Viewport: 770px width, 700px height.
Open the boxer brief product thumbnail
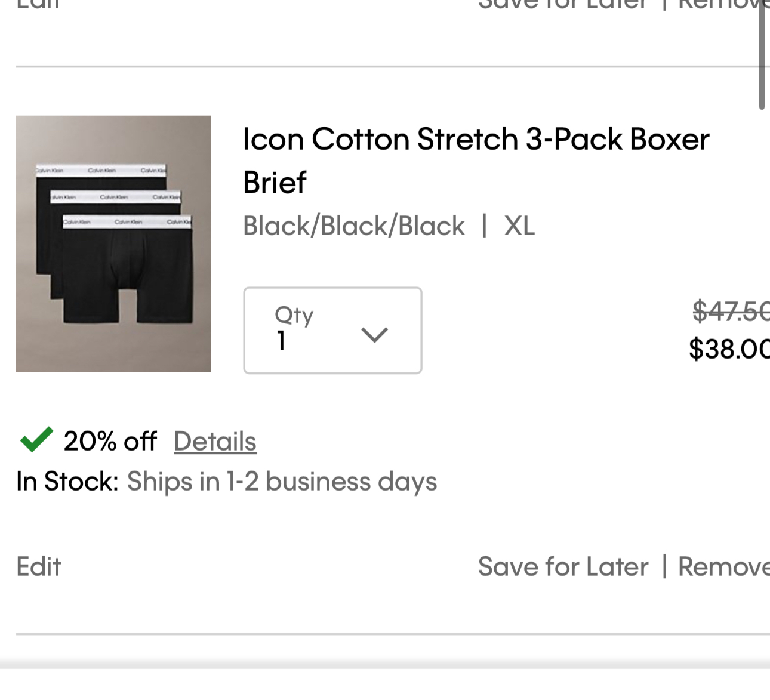click(113, 243)
